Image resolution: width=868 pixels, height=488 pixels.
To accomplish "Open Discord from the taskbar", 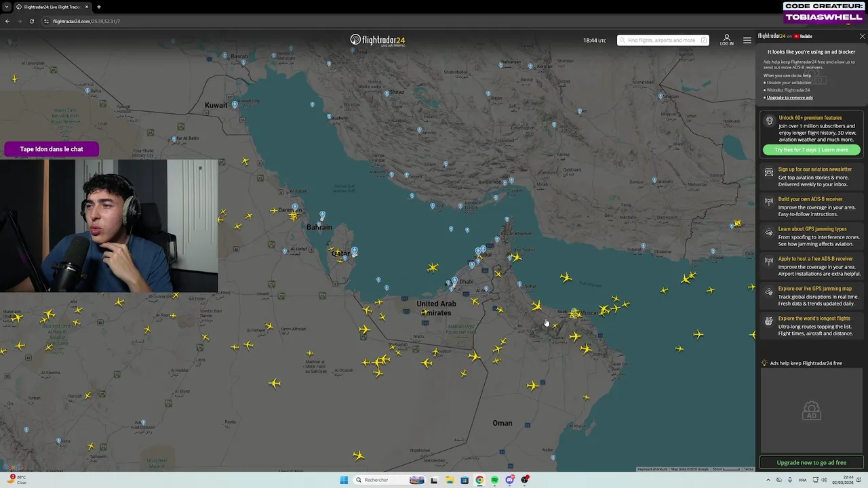I will (510, 480).
